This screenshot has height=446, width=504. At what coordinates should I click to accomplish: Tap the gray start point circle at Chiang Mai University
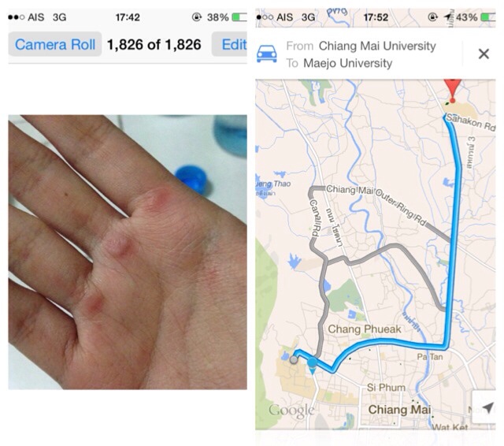(x=294, y=359)
